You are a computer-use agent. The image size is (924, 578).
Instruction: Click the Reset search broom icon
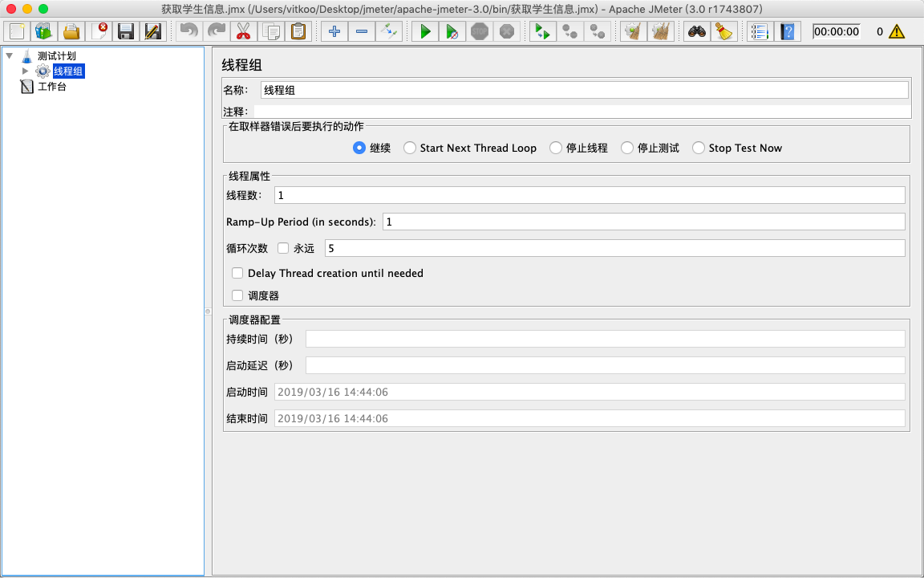click(723, 31)
